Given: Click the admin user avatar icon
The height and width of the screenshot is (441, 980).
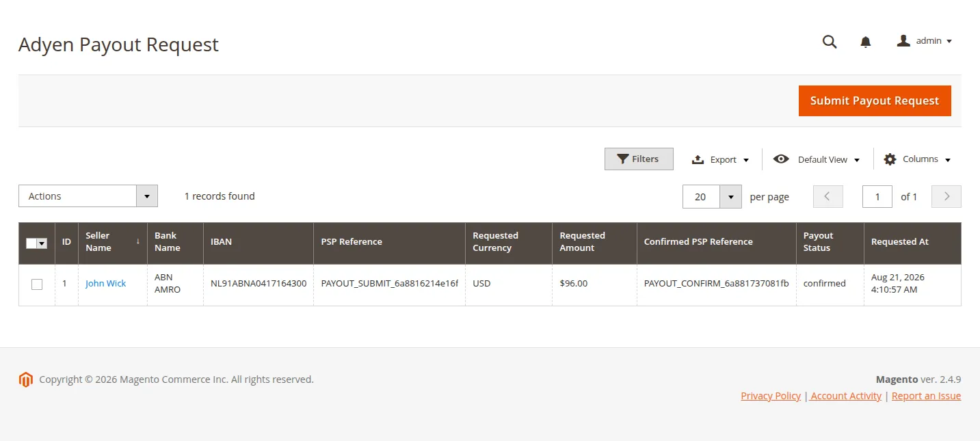Looking at the screenshot, I should (903, 41).
